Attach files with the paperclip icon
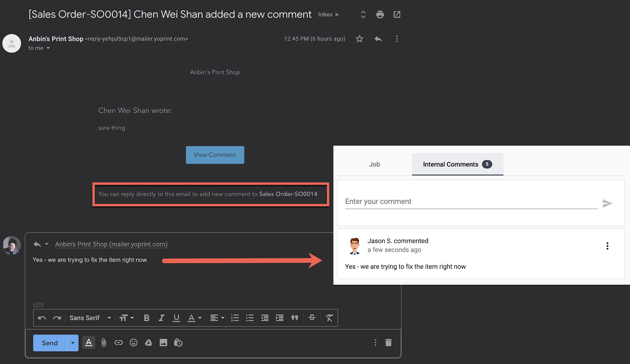 (104, 343)
